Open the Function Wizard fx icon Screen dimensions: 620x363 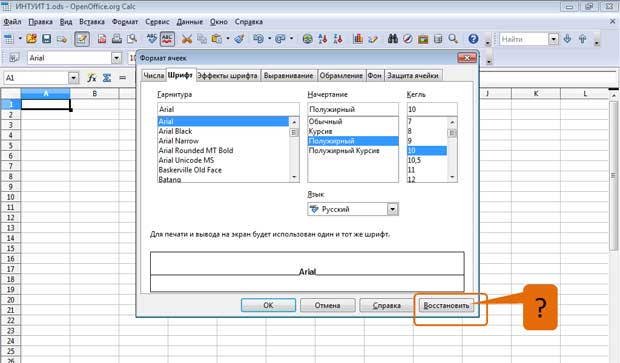tap(92, 78)
